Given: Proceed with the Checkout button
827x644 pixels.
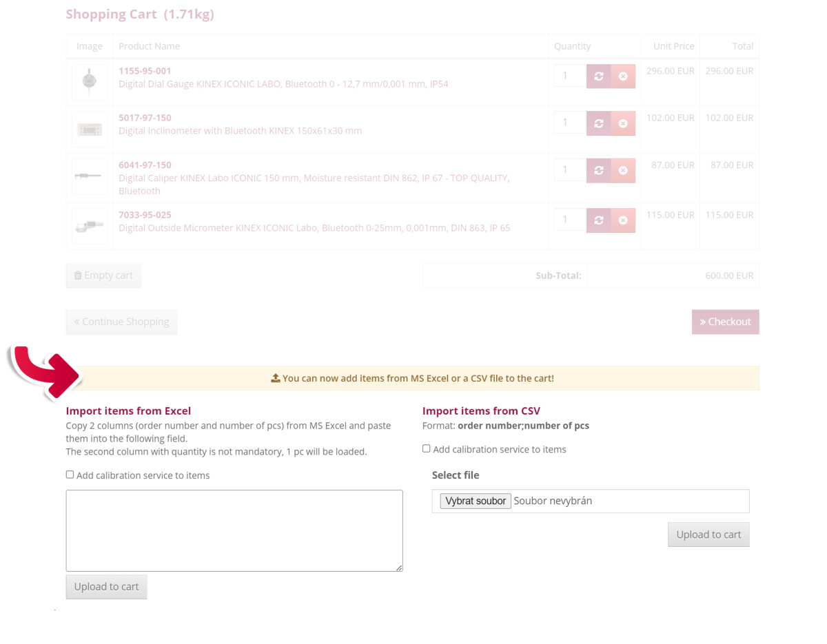Looking at the screenshot, I should tap(725, 322).
